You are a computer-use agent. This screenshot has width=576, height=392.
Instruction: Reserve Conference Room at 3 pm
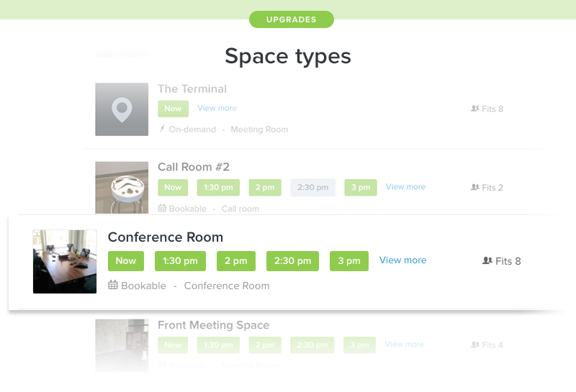(349, 261)
